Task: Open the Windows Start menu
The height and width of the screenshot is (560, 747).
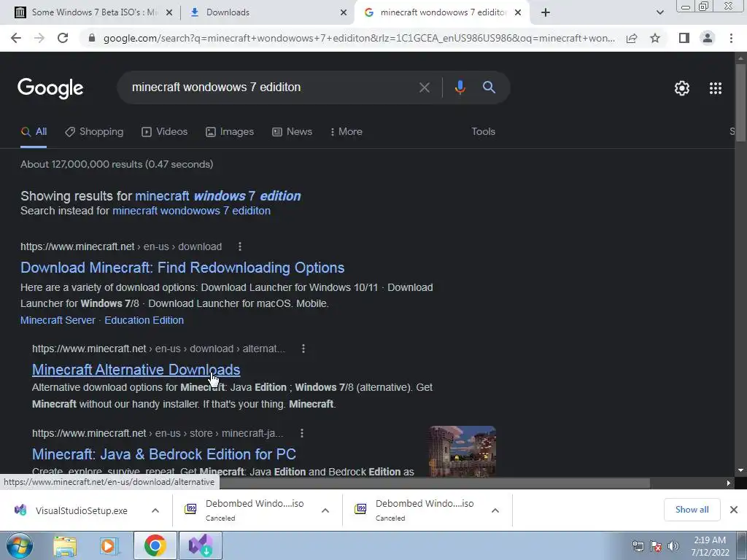Action: 20,545
